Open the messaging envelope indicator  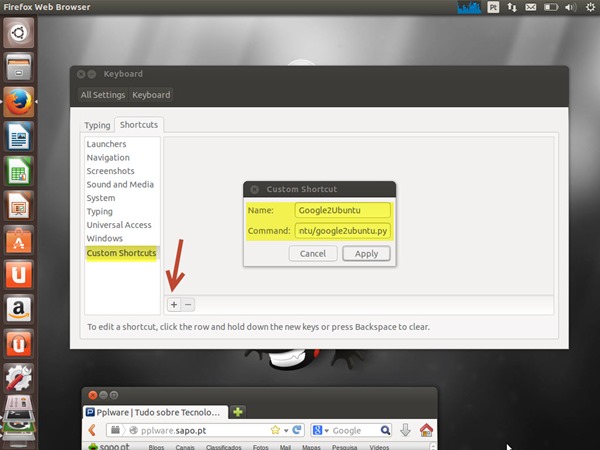point(530,7)
